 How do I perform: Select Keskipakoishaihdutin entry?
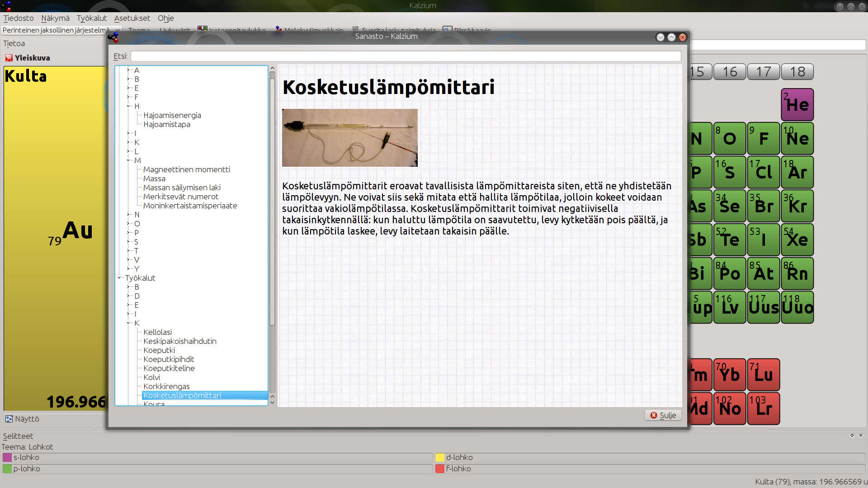[180, 341]
